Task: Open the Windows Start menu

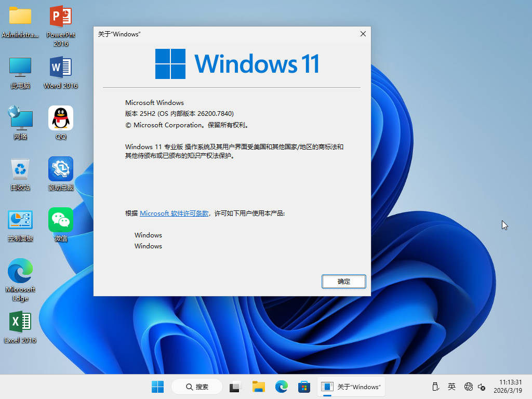Action: 157,387
